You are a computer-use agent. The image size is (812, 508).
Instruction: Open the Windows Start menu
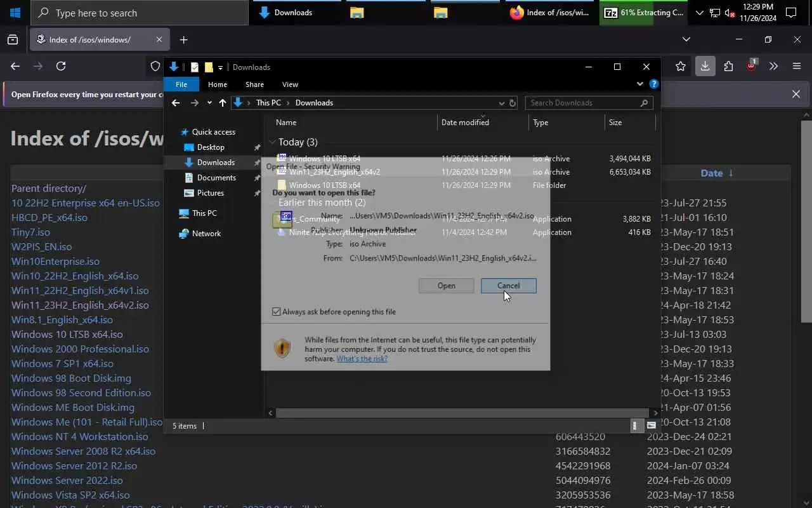click(15, 13)
